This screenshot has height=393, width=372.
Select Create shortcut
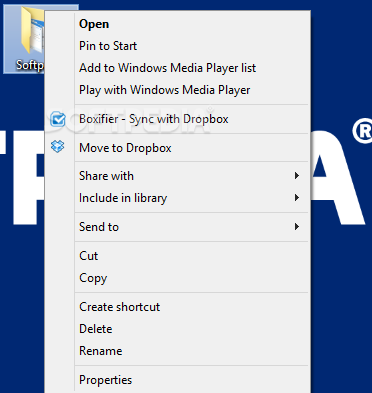click(x=177, y=307)
